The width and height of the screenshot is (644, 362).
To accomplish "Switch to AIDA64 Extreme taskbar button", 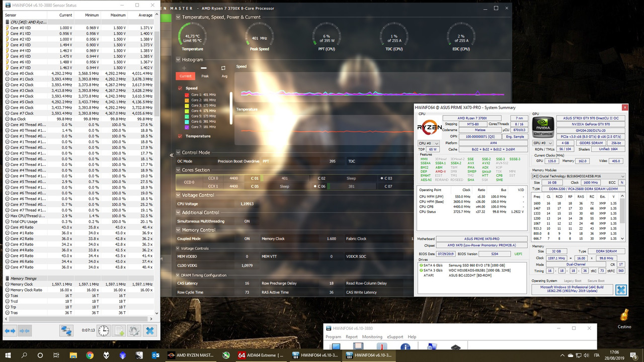I will (260, 355).
